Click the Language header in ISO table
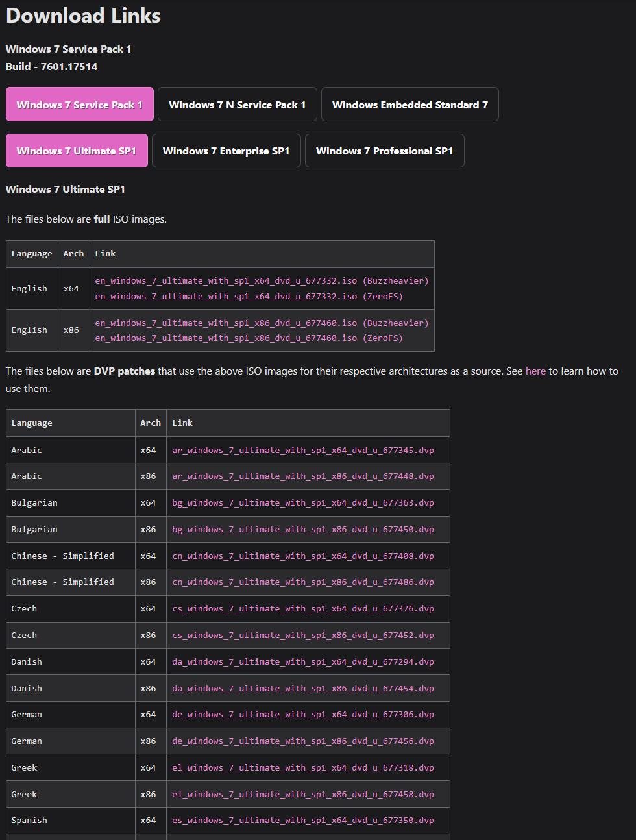The height and width of the screenshot is (840, 636). point(32,254)
